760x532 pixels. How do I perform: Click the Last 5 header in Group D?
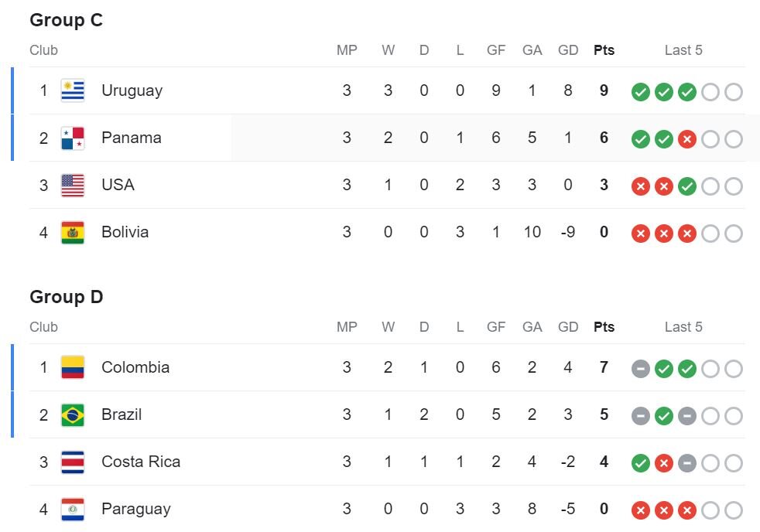[x=683, y=327]
